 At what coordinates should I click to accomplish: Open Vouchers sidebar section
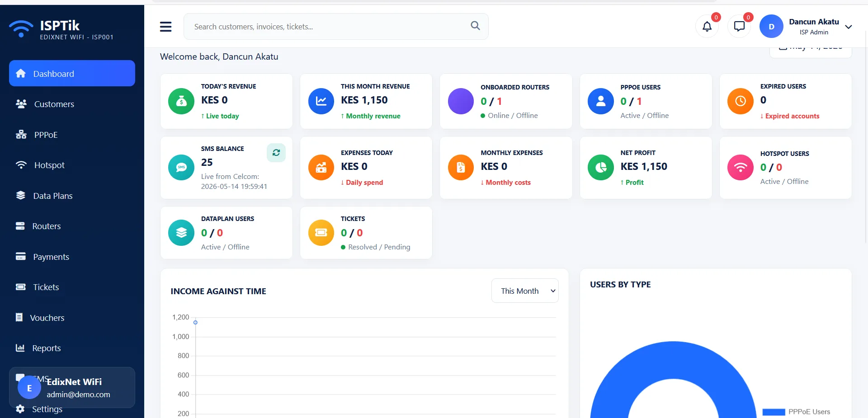pos(72,318)
